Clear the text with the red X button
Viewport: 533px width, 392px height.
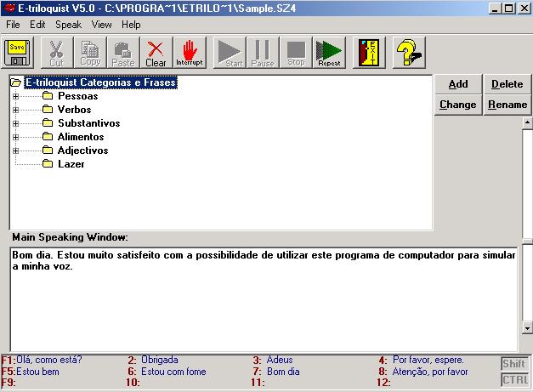tap(156, 53)
